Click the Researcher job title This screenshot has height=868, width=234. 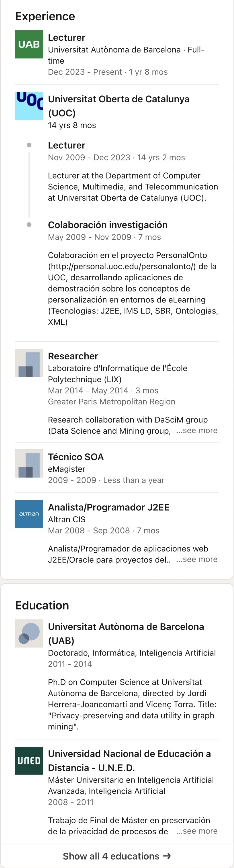(73, 356)
